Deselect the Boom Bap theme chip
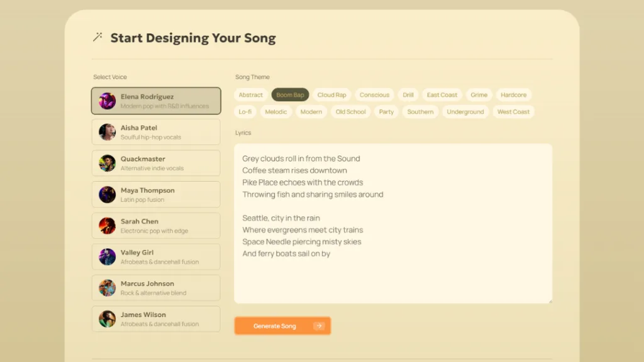The width and height of the screenshot is (644, 362). click(290, 95)
